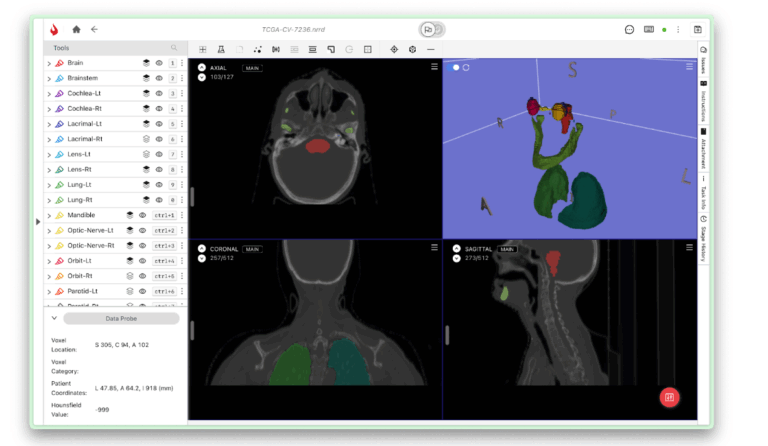Toggle the 3D view switch
The width and height of the screenshot is (768, 446).
[454, 68]
